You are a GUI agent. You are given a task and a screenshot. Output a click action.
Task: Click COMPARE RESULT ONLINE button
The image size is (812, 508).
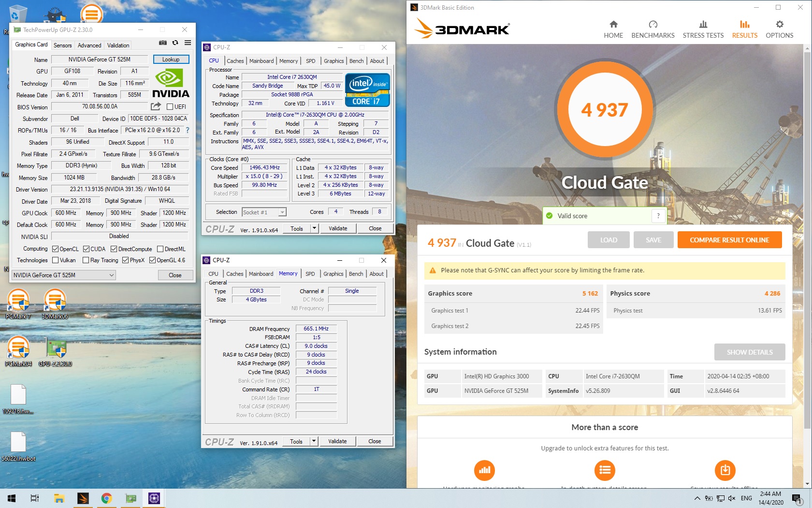(x=729, y=240)
